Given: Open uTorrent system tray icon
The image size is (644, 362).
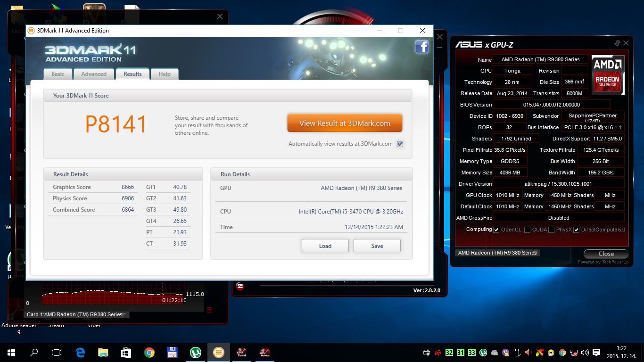Looking at the screenshot, I should pos(483,353).
